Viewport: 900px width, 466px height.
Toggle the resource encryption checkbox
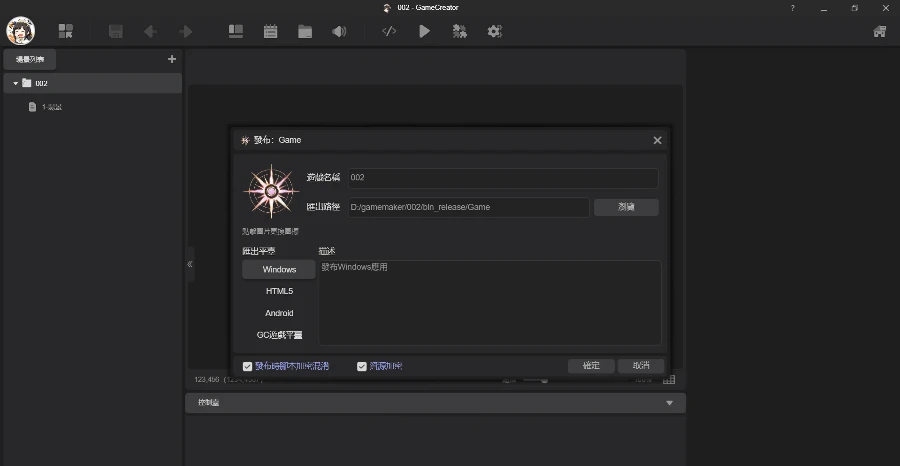(362, 366)
